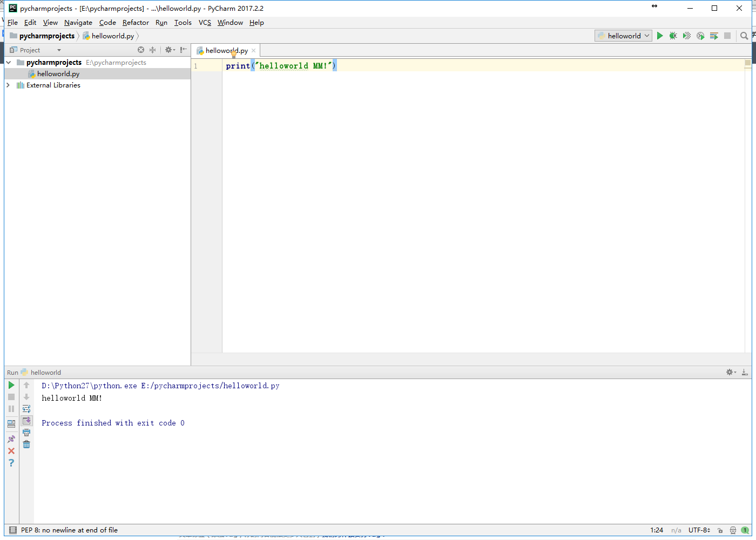Collapse pycharmprojects tree node
The width and height of the screenshot is (756, 540).
pos(9,63)
